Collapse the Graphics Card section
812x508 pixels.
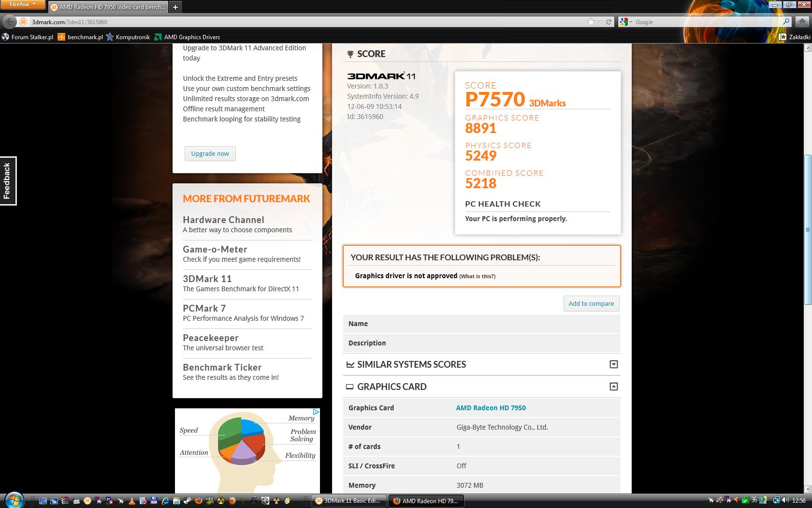pyautogui.click(x=614, y=387)
